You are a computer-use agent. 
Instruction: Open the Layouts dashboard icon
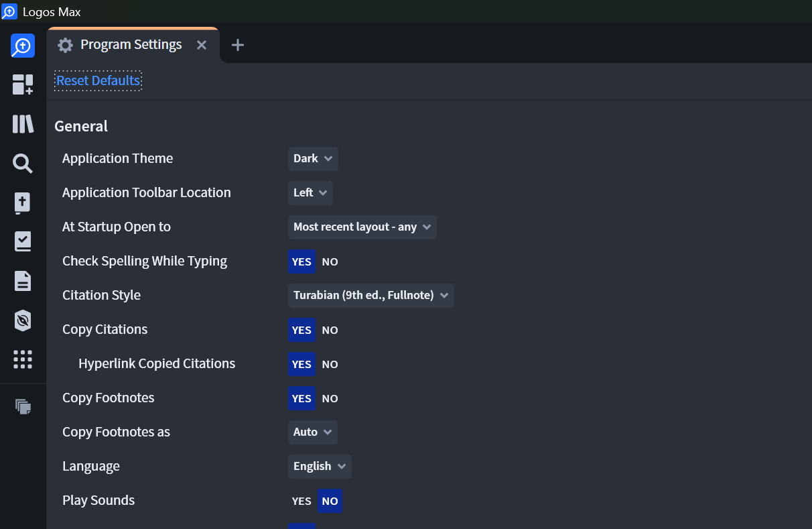point(23,84)
